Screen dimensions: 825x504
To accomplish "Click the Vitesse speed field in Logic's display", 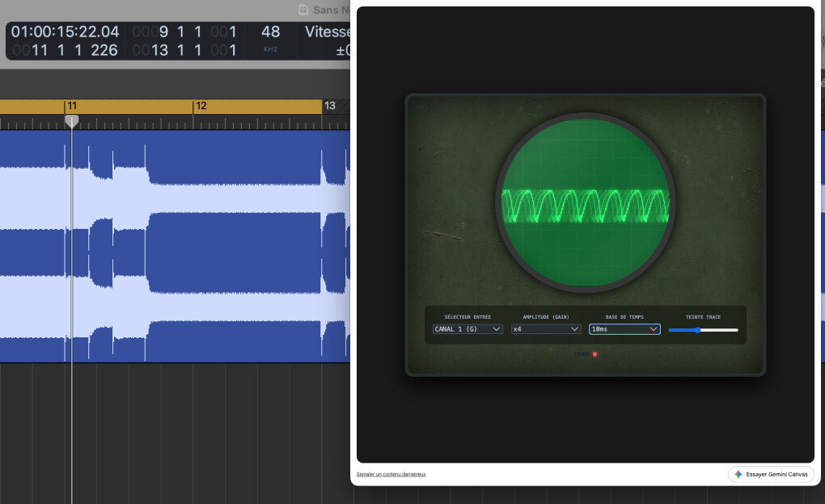I will (x=326, y=32).
